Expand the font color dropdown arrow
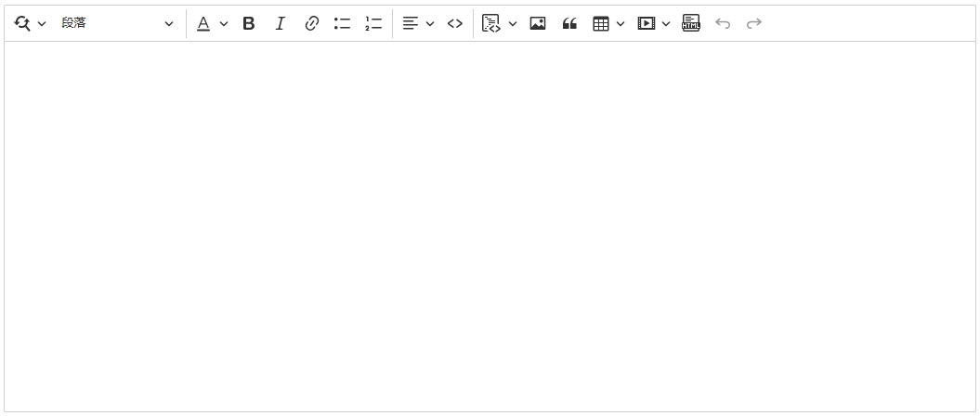This screenshot has height=416, width=980. 224,24
